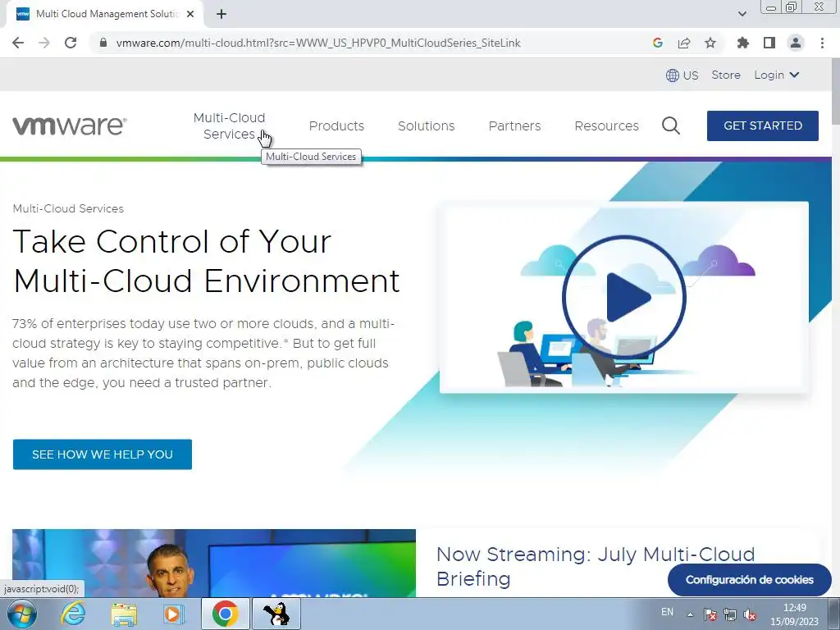Viewport: 840px width, 630px height.
Task: Click the GET STARTED button
Action: click(762, 126)
